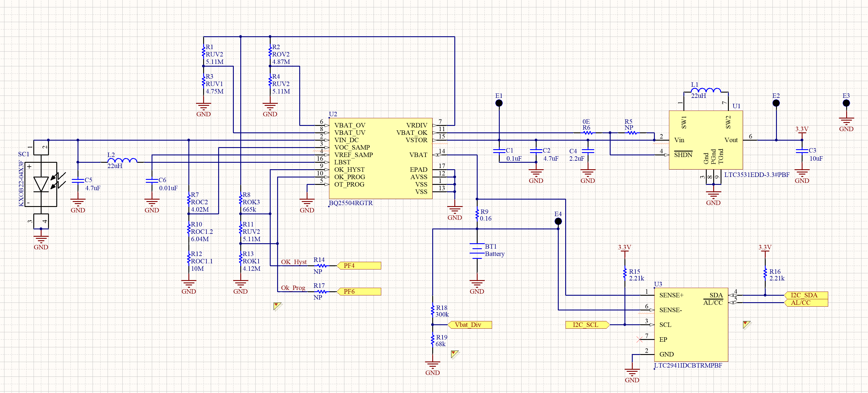Viewport: 868px width, 393px height.
Task: Click the VRDIV pin name on U2
Action: [x=417, y=125]
